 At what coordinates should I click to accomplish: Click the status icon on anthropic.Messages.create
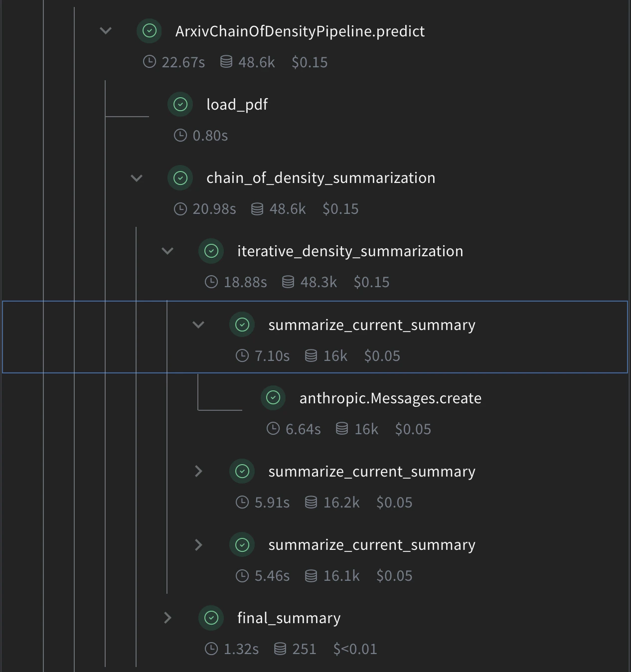(x=273, y=398)
